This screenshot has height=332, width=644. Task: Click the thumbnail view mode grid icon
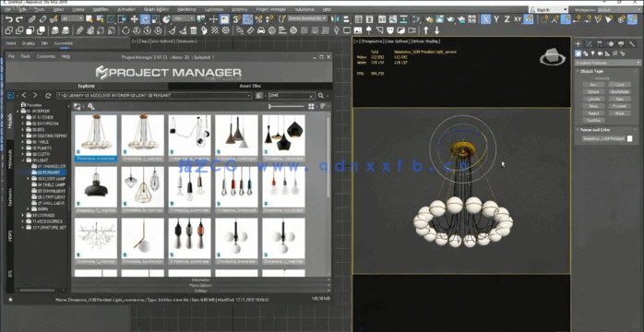point(311,106)
